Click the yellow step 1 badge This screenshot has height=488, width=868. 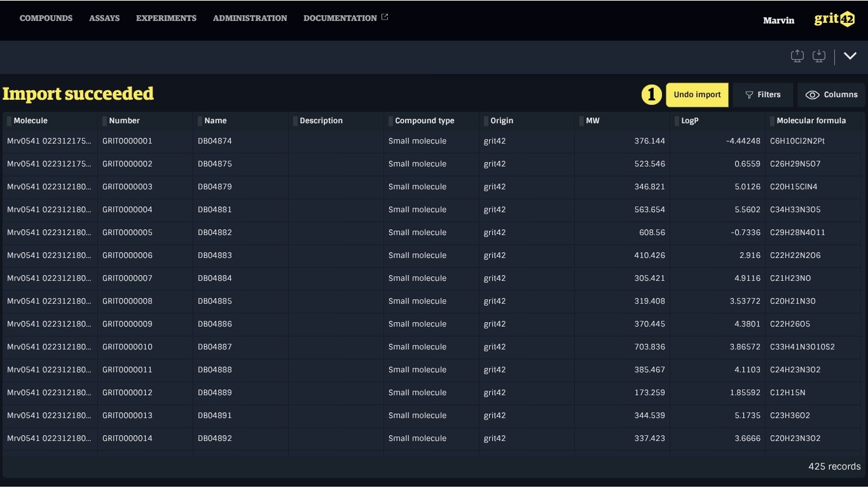(x=651, y=95)
